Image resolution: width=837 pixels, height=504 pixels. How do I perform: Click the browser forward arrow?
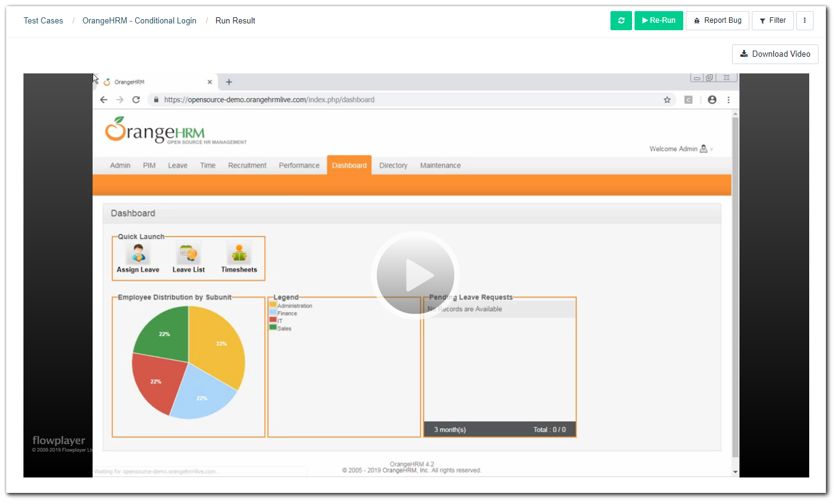point(120,99)
